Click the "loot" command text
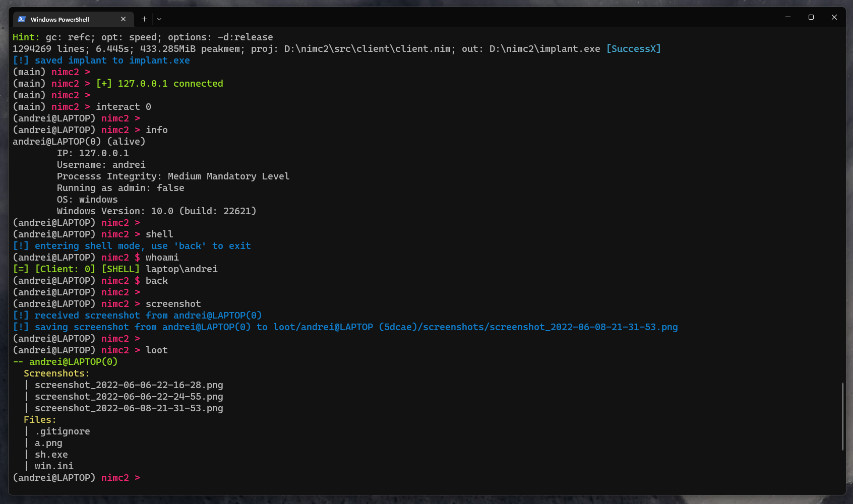The height and width of the screenshot is (504, 853). point(157,350)
